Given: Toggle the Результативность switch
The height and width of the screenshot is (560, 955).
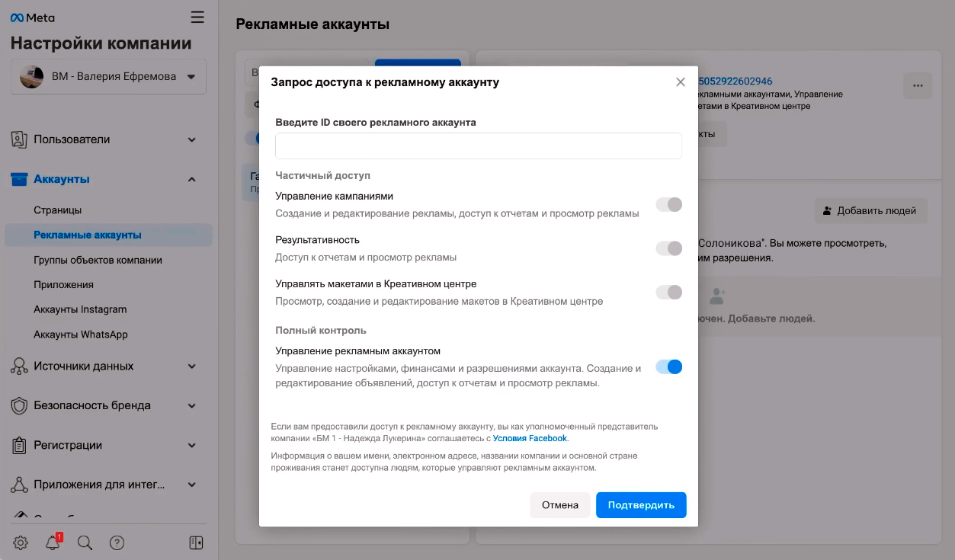Looking at the screenshot, I should (669, 248).
